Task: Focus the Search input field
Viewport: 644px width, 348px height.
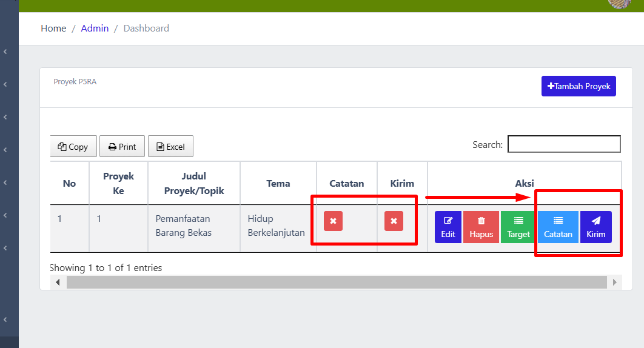Action: [x=564, y=144]
